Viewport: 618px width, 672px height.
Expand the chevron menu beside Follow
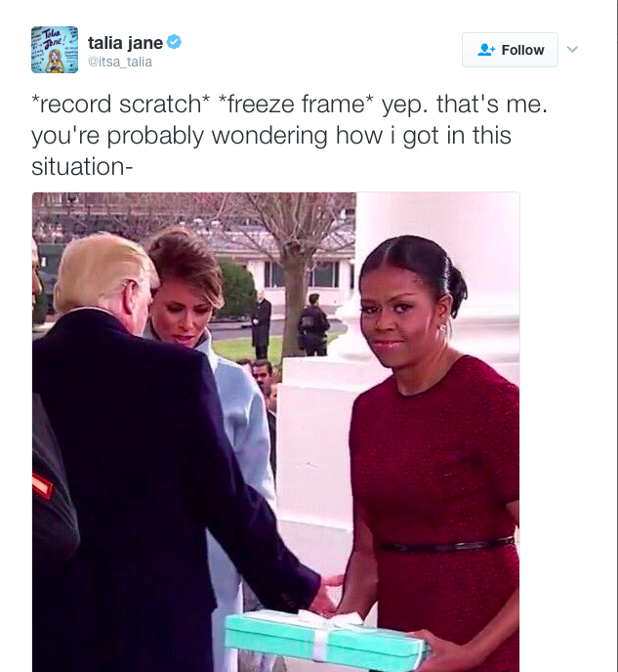tap(573, 49)
